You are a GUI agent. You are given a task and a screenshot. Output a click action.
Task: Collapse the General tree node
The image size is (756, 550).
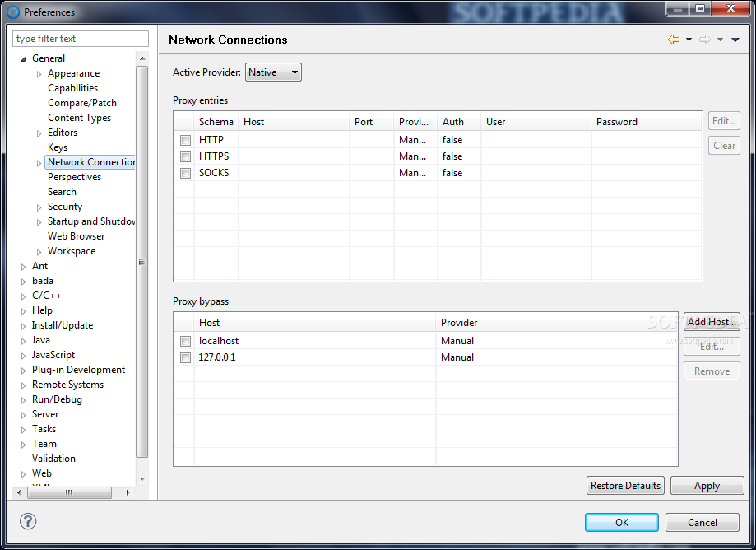coord(23,58)
